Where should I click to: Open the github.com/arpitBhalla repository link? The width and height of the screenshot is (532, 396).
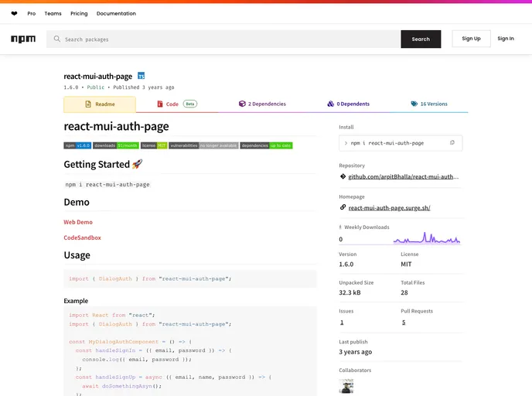pos(404,177)
